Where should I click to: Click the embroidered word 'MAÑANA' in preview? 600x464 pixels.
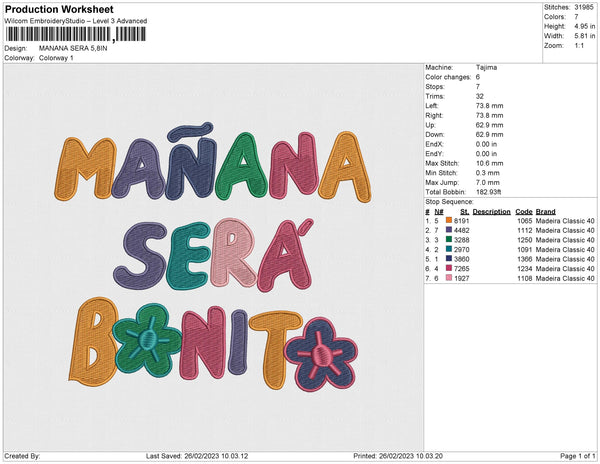coord(213,163)
